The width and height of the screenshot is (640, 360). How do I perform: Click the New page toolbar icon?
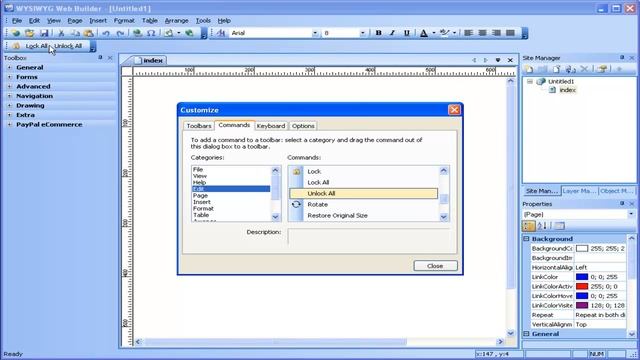[x=15, y=33]
